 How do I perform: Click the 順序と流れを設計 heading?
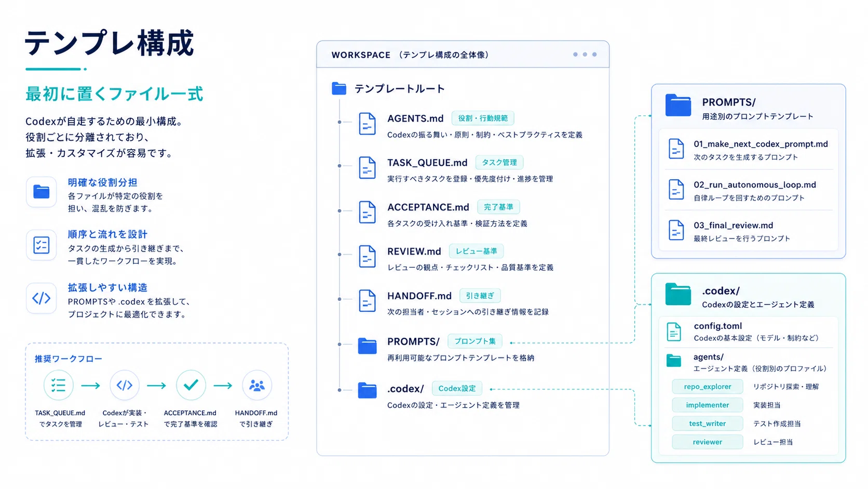107,234
